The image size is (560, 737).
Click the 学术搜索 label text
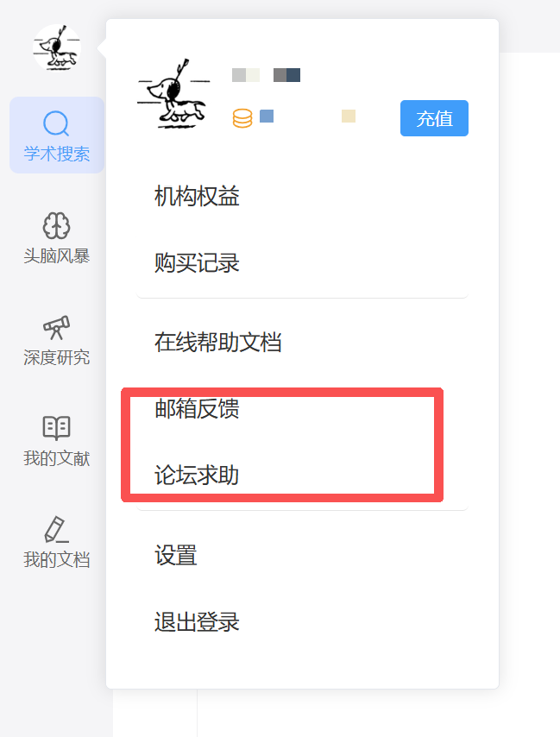tap(57, 154)
